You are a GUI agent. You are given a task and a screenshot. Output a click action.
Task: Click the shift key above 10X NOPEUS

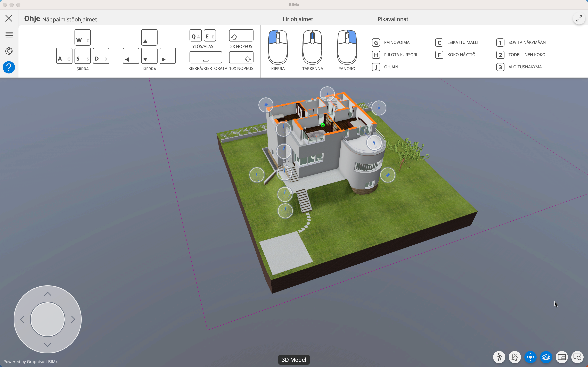[241, 57]
